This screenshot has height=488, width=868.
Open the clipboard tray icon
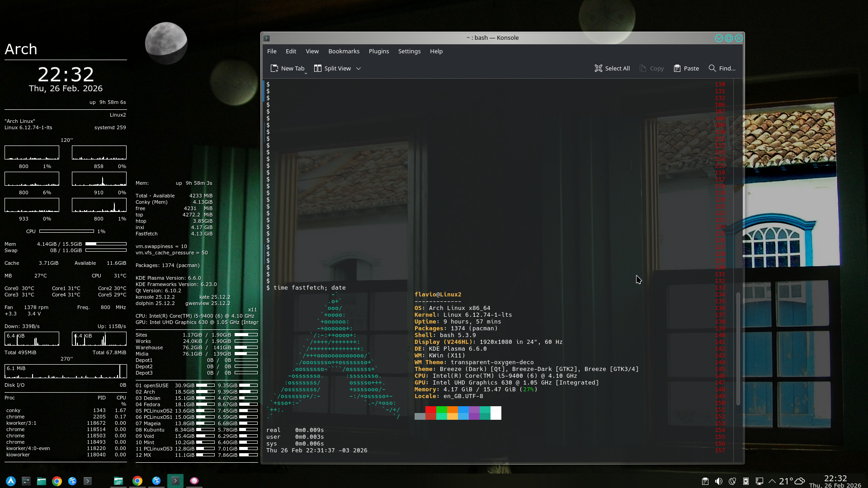click(x=705, y=481)
